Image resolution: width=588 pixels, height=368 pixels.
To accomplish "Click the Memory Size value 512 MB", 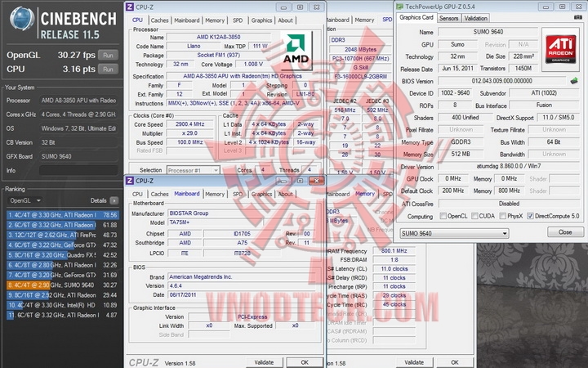I will coord(461,154).
